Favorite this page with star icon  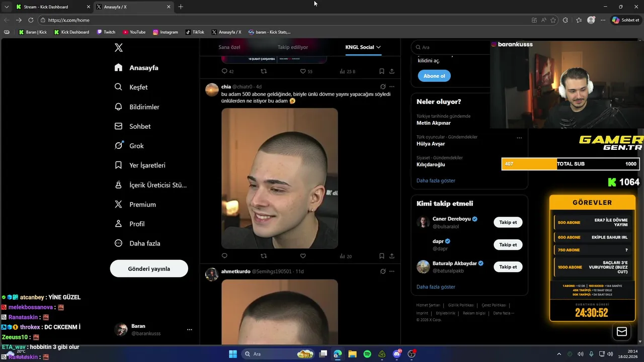(553, 20)
